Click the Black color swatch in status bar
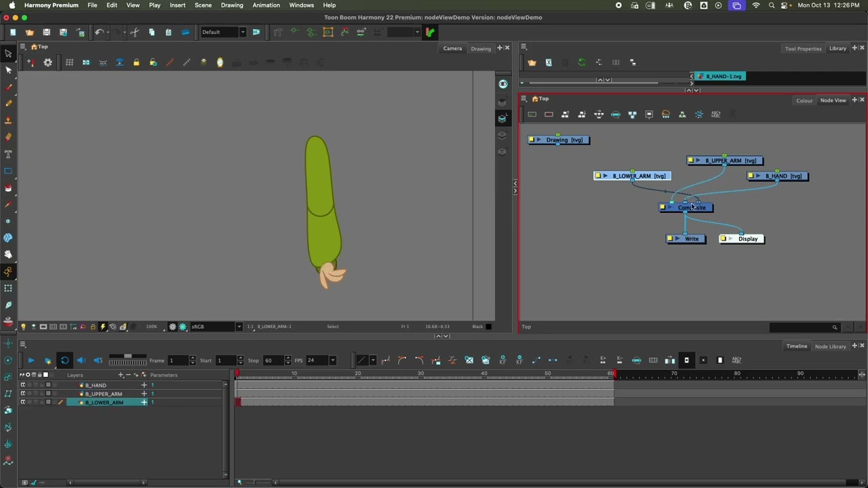The height and width of the screenshot is (488, 868). [488, 327]
